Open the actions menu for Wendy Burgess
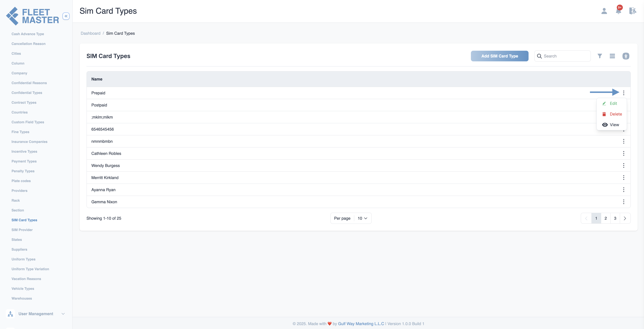Screen dimensions: 644x329 pyautogui.click(x=624, y=166)
